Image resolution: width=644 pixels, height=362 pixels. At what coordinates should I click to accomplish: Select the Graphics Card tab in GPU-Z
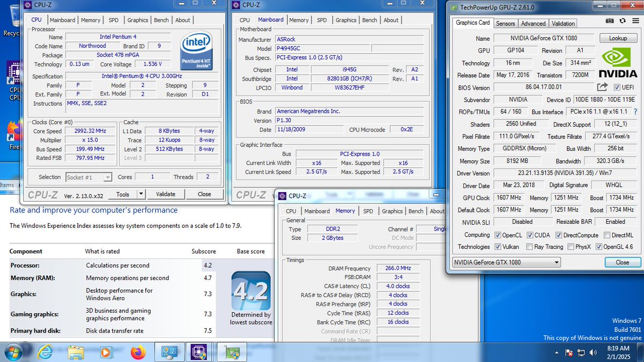[473, 23]
